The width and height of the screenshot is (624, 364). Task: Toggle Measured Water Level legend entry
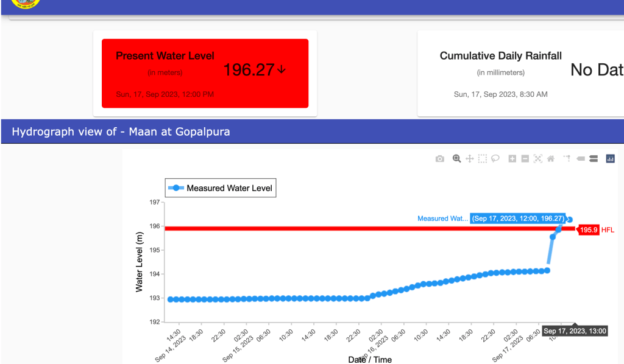[x=221, y=188]
